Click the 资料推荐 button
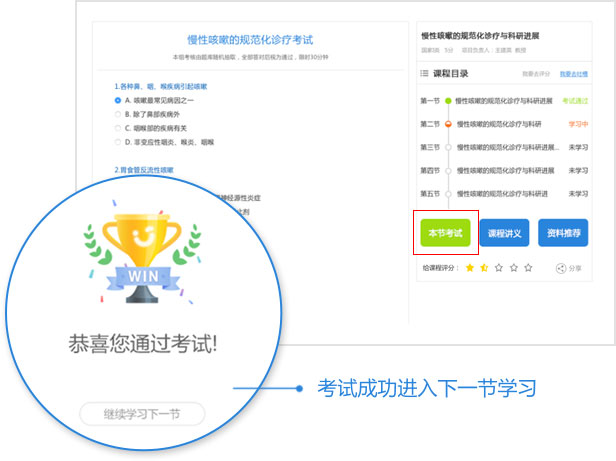616x461 pixels. coord(562,233)
